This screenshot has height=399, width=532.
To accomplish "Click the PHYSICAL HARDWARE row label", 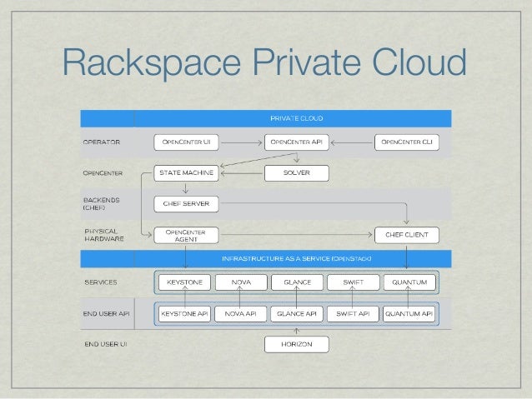I will [104, 235].
